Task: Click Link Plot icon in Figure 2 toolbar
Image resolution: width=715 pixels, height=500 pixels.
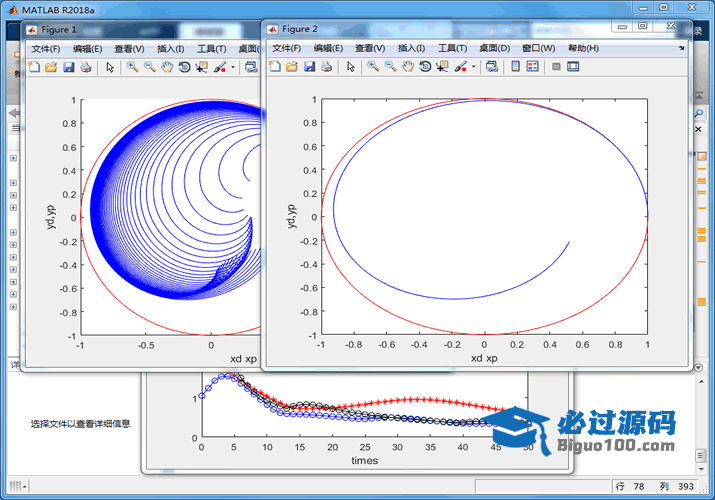Action: [492, 67]
